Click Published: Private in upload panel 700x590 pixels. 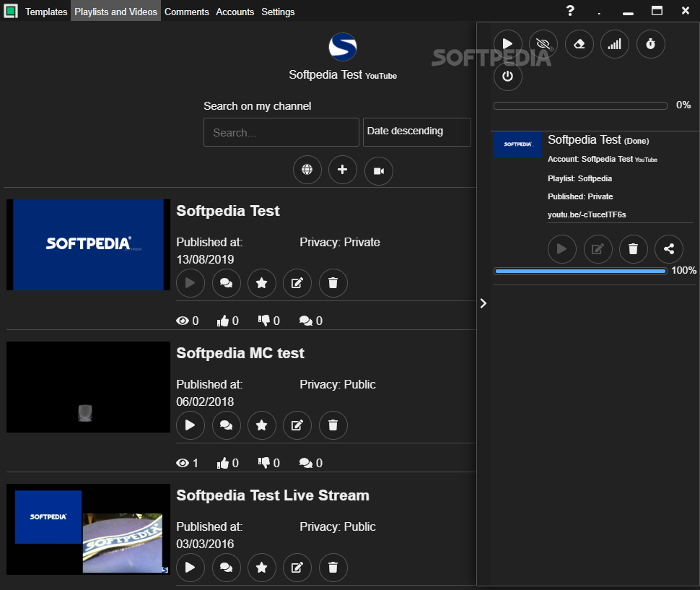click(x=580, y=196)
